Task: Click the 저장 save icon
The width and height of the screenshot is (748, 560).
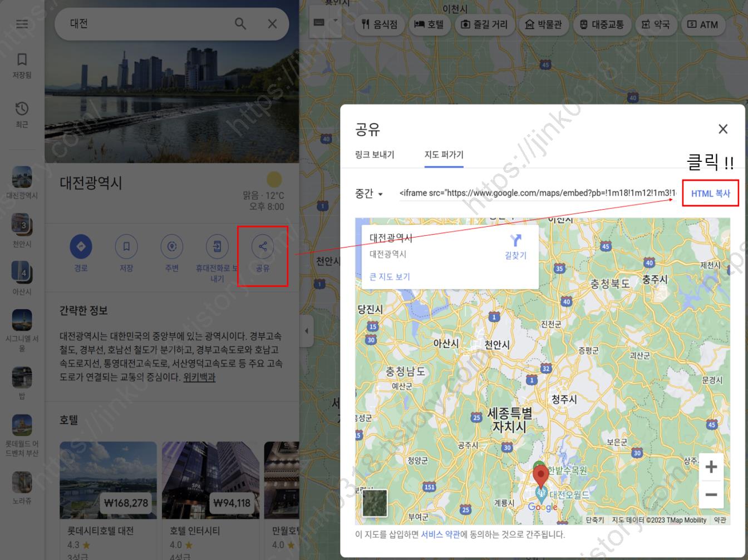Action: point(126,246)
